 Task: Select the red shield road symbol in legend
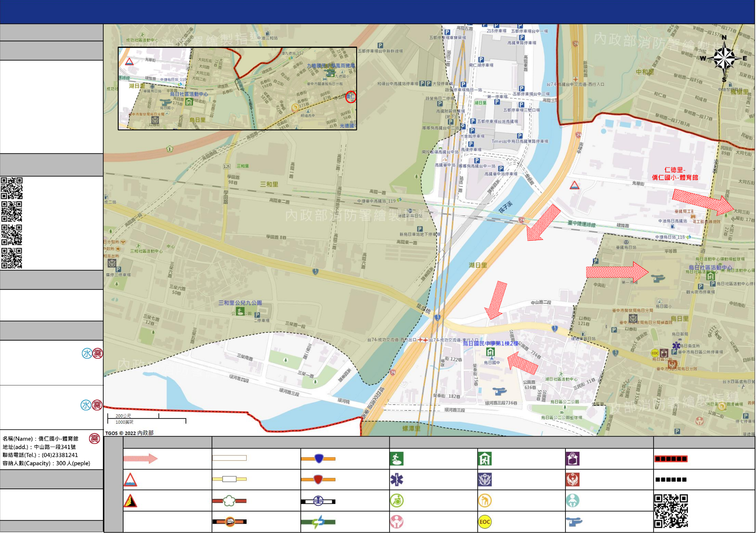[319, 480]
